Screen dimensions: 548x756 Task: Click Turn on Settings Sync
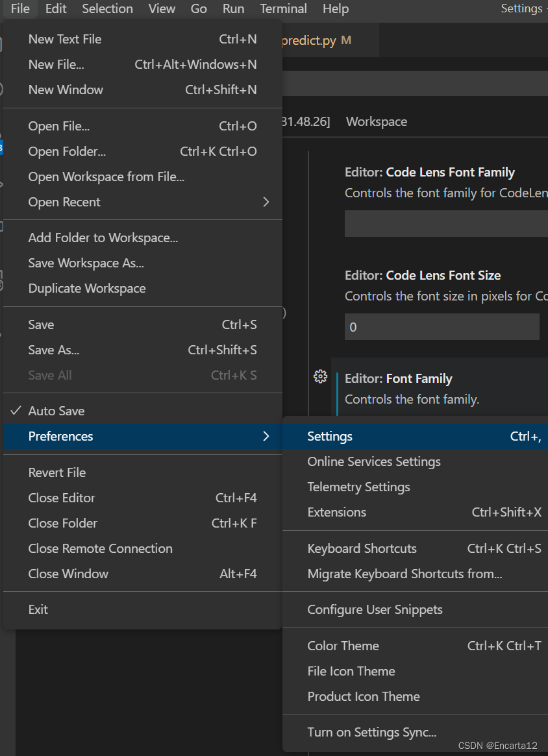[x=371, y=732]
